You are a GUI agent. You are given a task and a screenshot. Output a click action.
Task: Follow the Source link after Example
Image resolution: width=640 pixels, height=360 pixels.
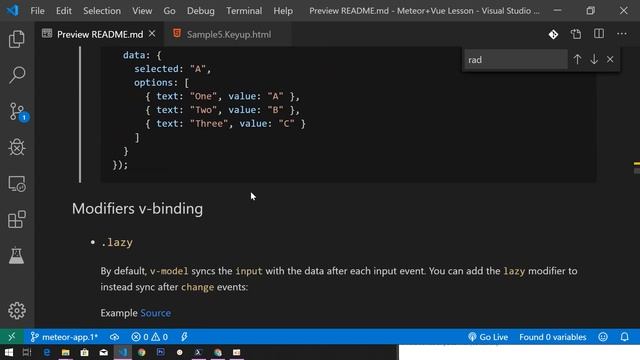[x=156, y=313]
